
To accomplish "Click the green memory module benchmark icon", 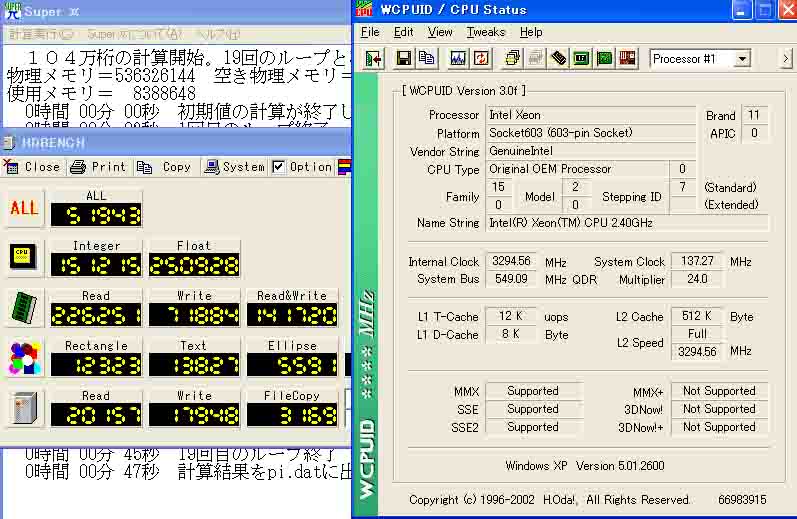I will [24, 308].
